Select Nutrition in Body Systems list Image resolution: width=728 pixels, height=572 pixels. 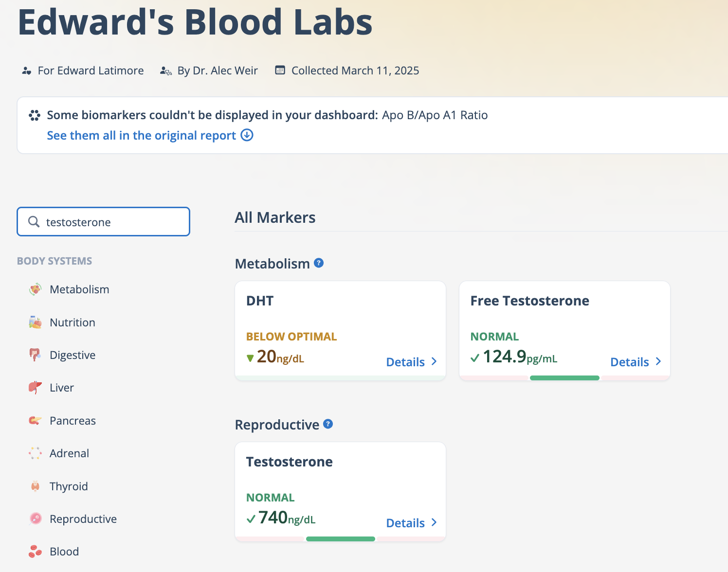pyautogui.click(x=73, y=322)
